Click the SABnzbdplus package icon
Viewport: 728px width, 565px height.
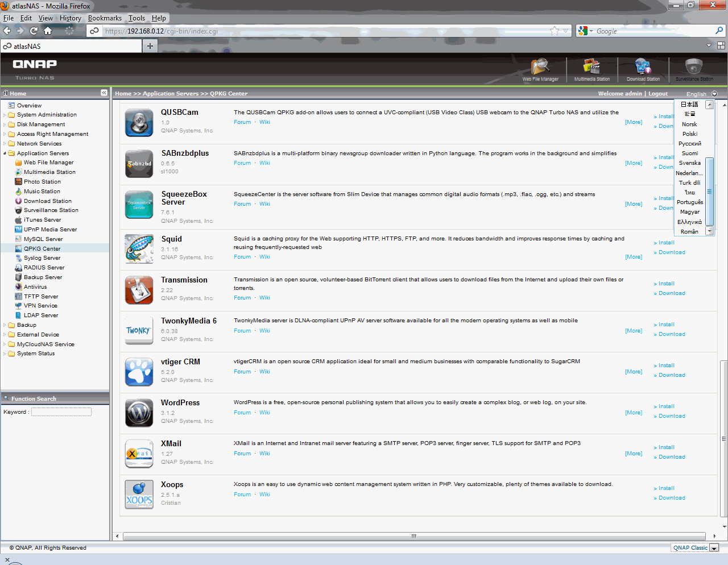[x=139, y=164]
